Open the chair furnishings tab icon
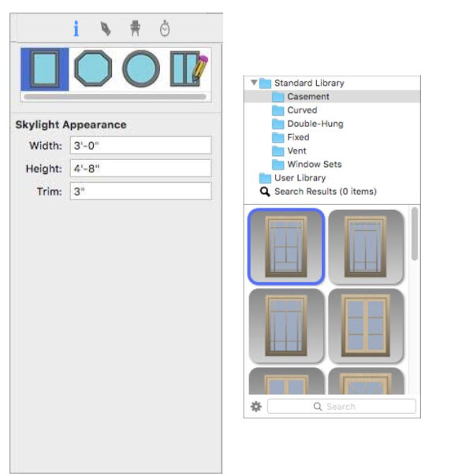The width and height of the screenshot is (455, 476). (135, 29)
